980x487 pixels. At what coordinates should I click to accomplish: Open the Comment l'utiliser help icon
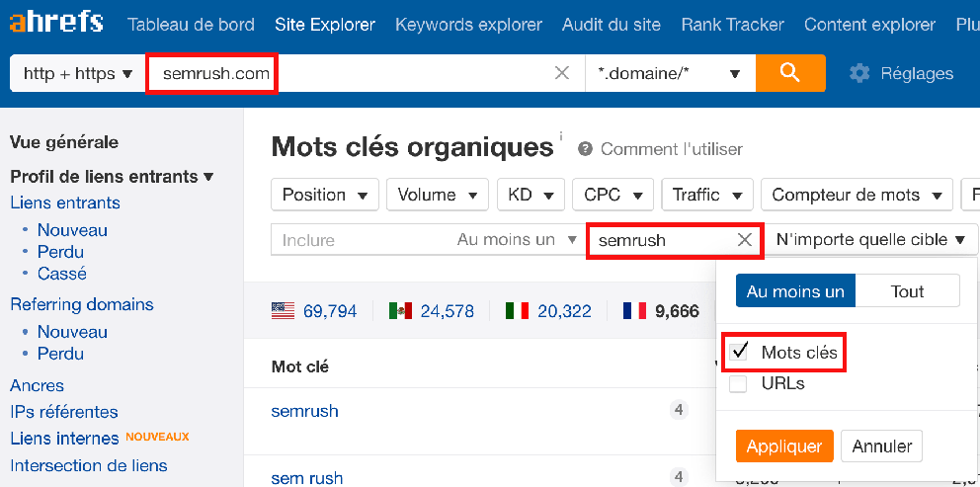pyautogui.click(x=585, y=149)
